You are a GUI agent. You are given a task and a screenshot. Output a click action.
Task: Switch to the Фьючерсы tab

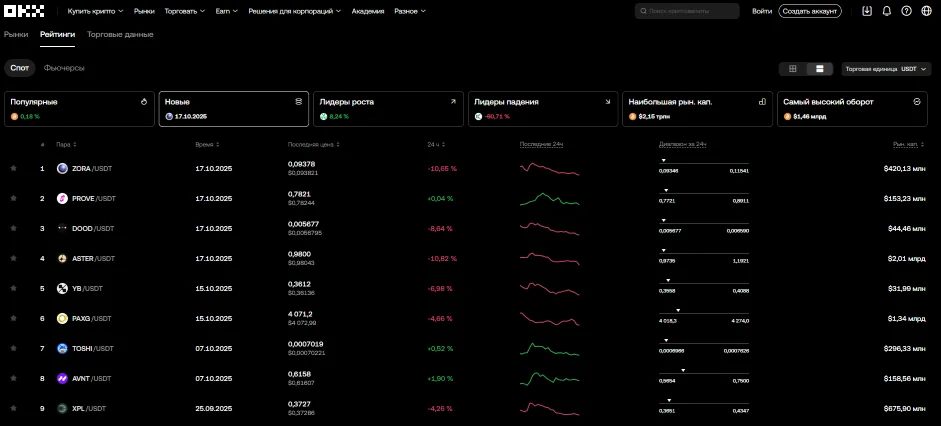click(x=64, y=68)
